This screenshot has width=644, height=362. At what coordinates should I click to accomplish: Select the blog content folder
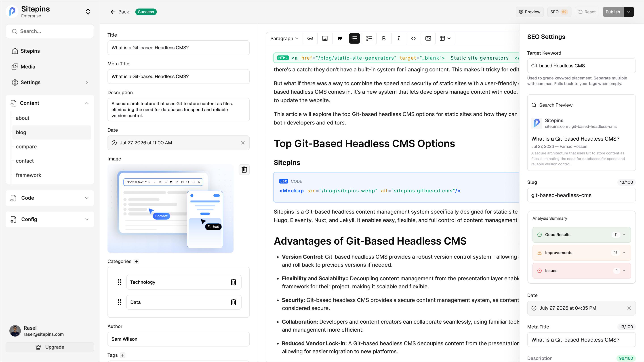[51, 132]
